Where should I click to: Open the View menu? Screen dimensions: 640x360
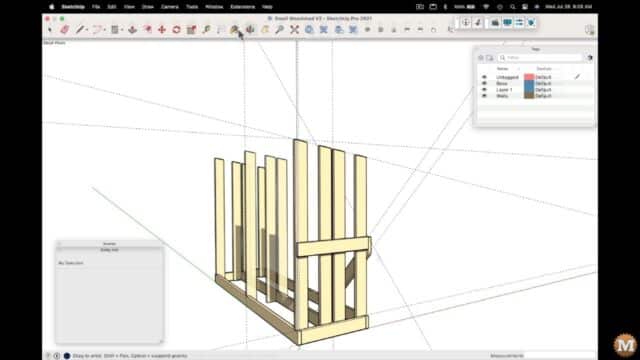(x=129, y=7)
